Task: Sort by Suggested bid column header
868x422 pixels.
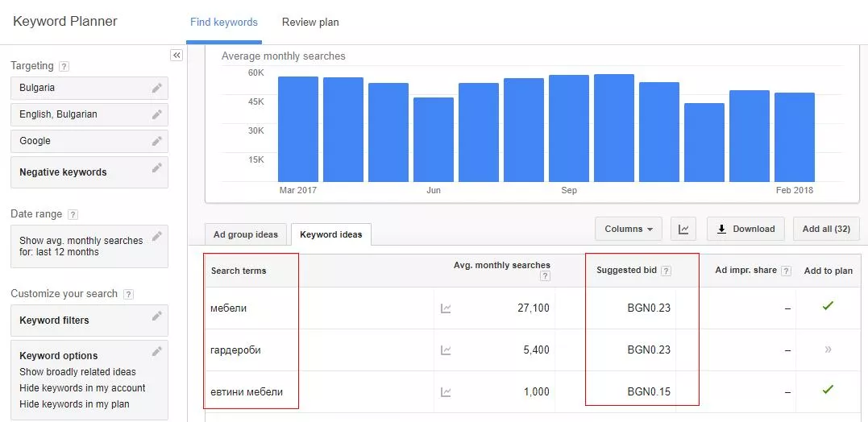Action: 627,271
